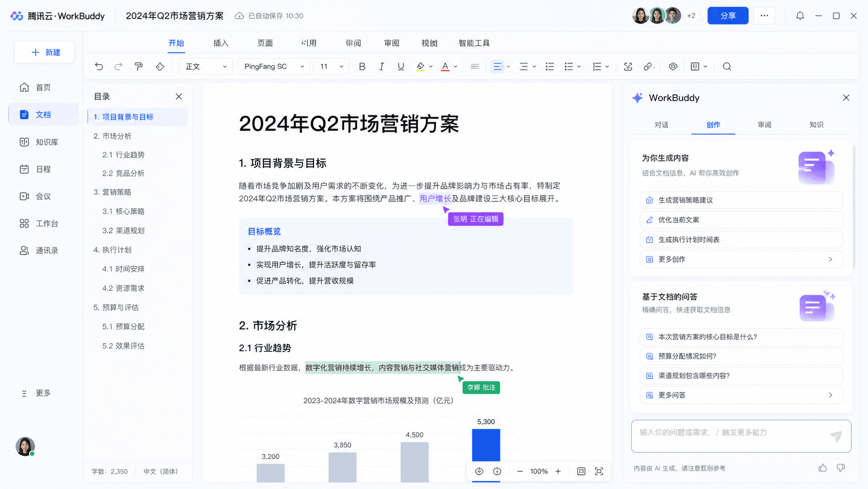868x489 pixels.
Task: Click 生成营销策略建议 suggestion
Action: [741, 200]
